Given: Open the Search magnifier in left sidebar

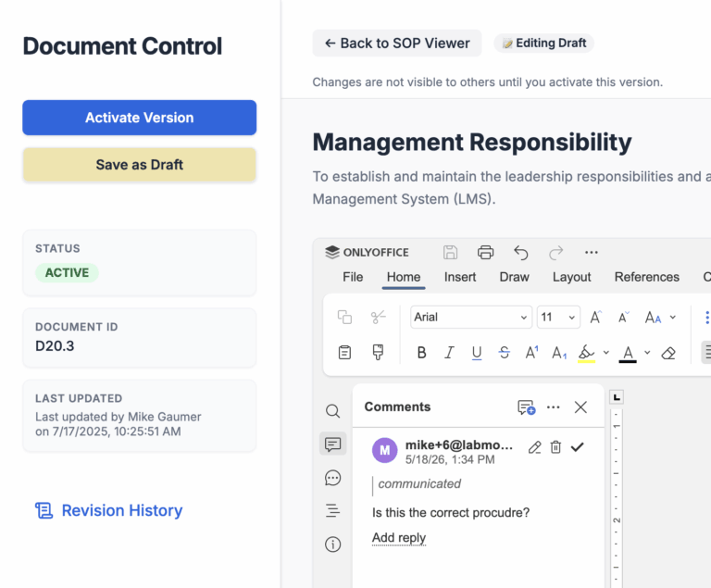Looking at the screenshot, I should click(333, 411).
